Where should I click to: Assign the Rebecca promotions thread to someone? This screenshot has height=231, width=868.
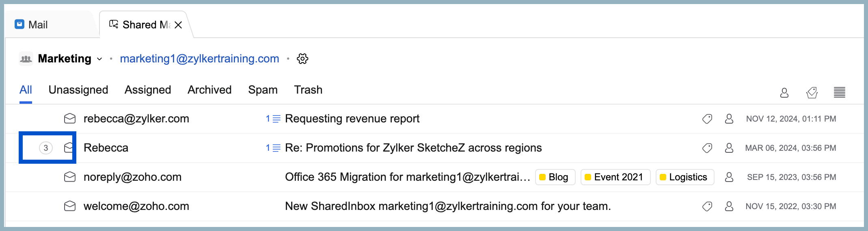(x=729, y=148)
